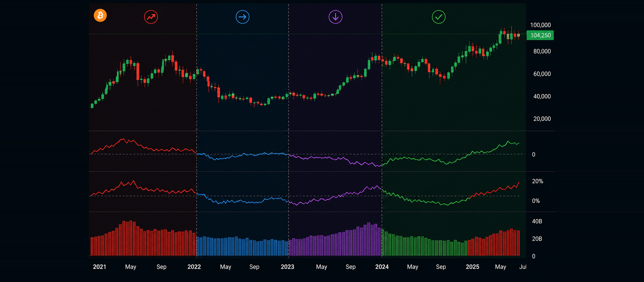Select the 60,000 price axis label
Viewport: 644px width, 282px height.
coord(542,74)
